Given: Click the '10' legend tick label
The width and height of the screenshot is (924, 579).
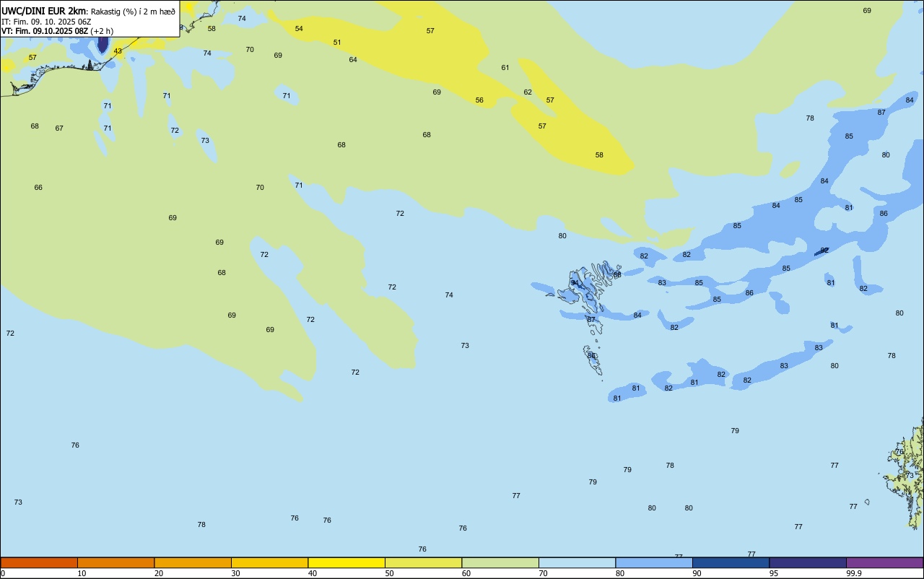Looking at the screenshot, I should click(82, 573).
